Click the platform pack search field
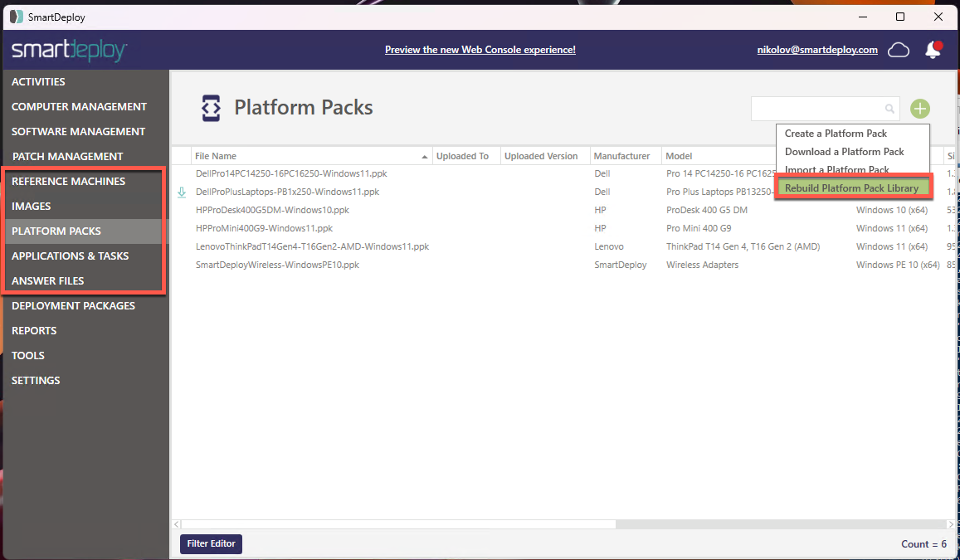The image size is (960, 560). pyautogui.click(x=817, y=109)
